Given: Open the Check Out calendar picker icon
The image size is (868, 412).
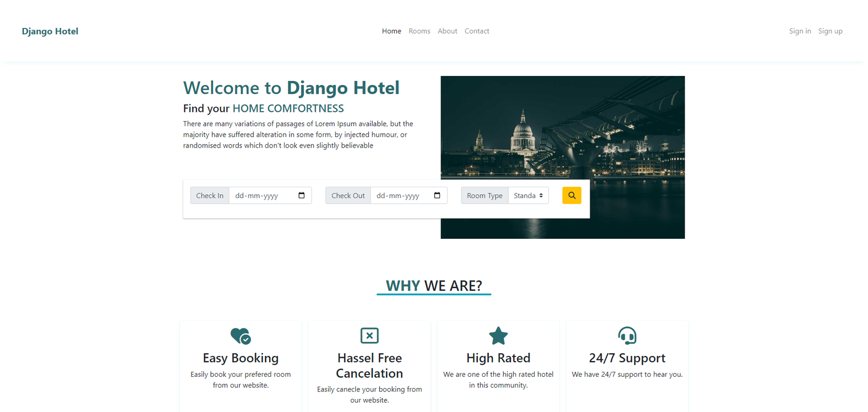Looking at the screenshot, I should (x=437, y=195).
